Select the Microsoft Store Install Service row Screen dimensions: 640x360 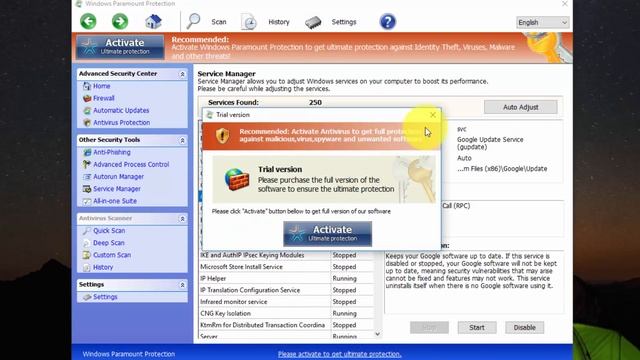pyautogui.click(x=286, y=267)
